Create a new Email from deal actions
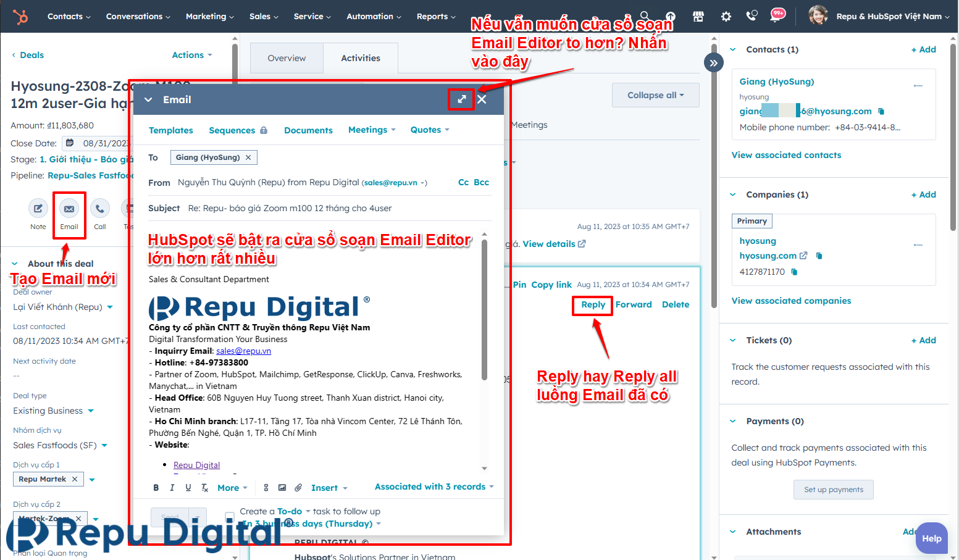The height and width of the screenshot is (560, 959). tap(69, 209)
